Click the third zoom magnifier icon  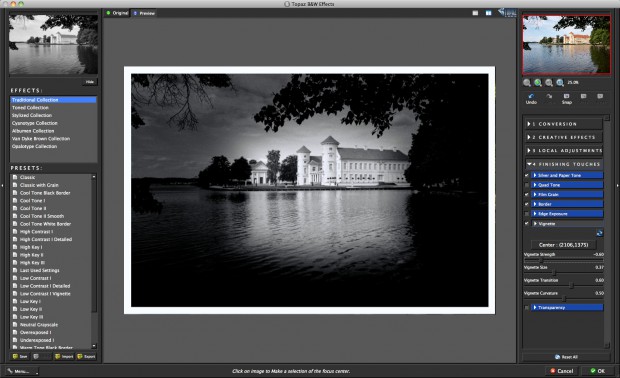pyautogui.click(x=549, y=83)
